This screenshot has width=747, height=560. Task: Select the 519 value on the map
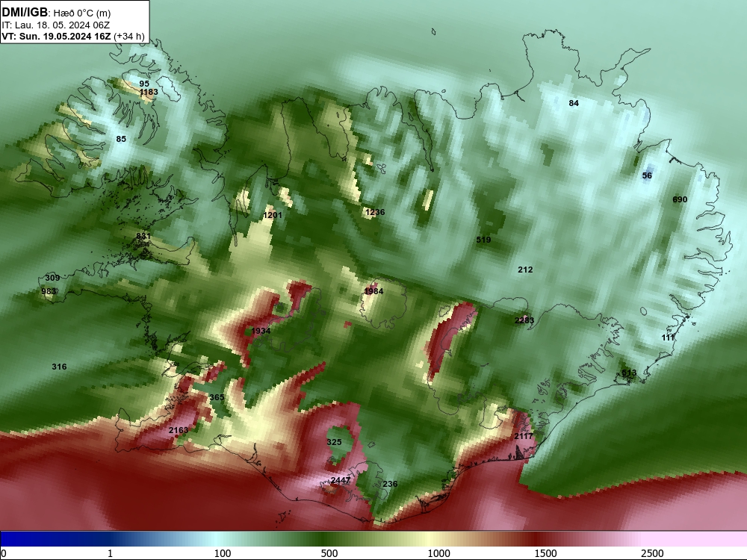(483, 240)
